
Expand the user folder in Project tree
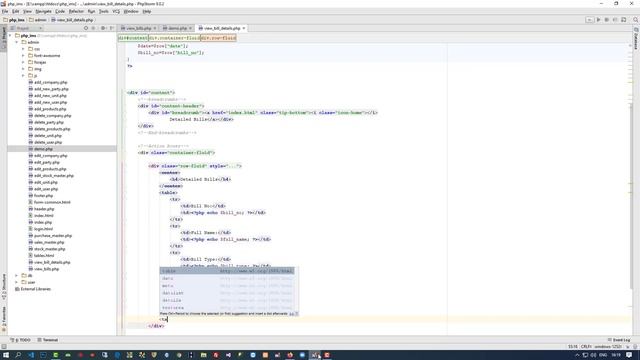coord(17,282)
